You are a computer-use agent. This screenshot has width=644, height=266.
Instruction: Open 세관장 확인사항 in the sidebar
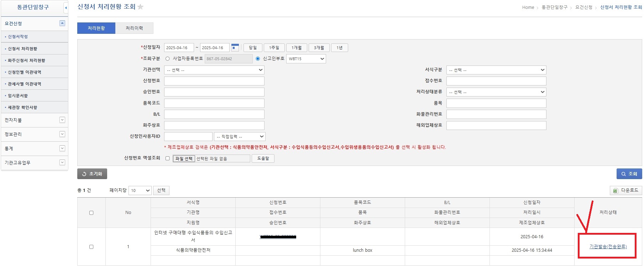35,108
